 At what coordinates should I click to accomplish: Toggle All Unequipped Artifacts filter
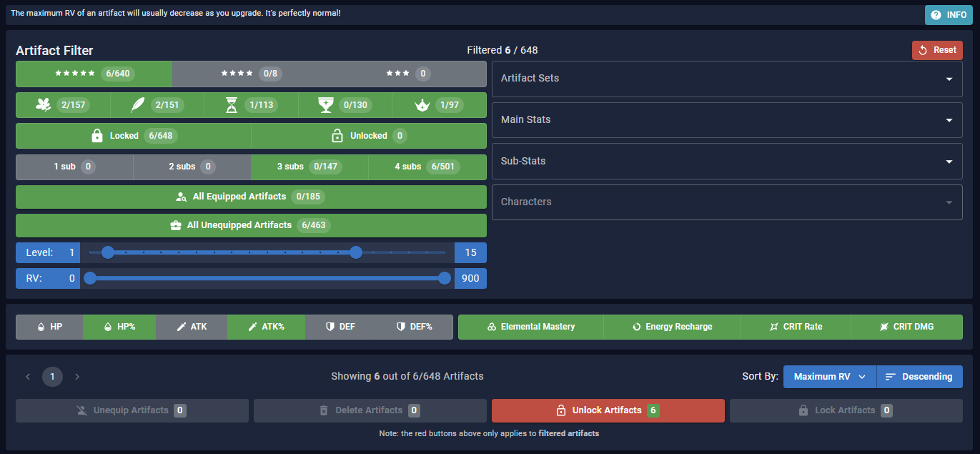[251, 225]
